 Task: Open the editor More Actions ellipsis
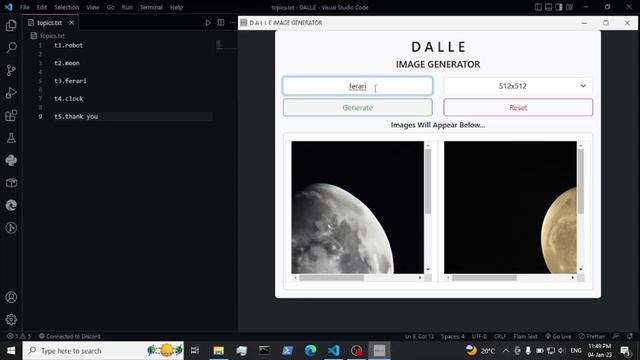tap(233, 23)
